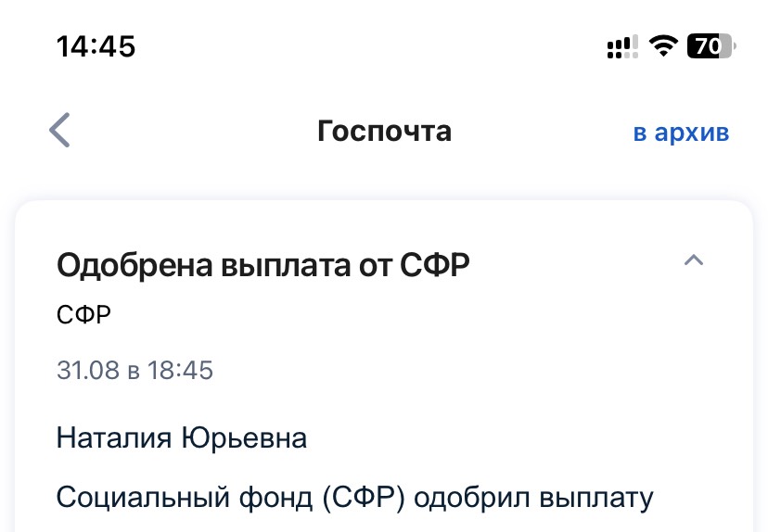Tap the 'СФР' sender label under the heading
This screenshot has width=768, height=532.
[83, 315]
